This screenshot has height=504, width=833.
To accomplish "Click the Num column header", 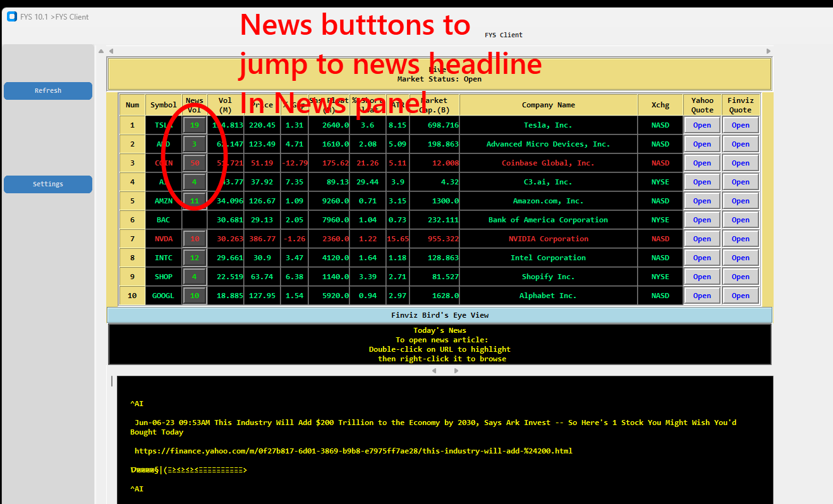I will coord(132,105).
